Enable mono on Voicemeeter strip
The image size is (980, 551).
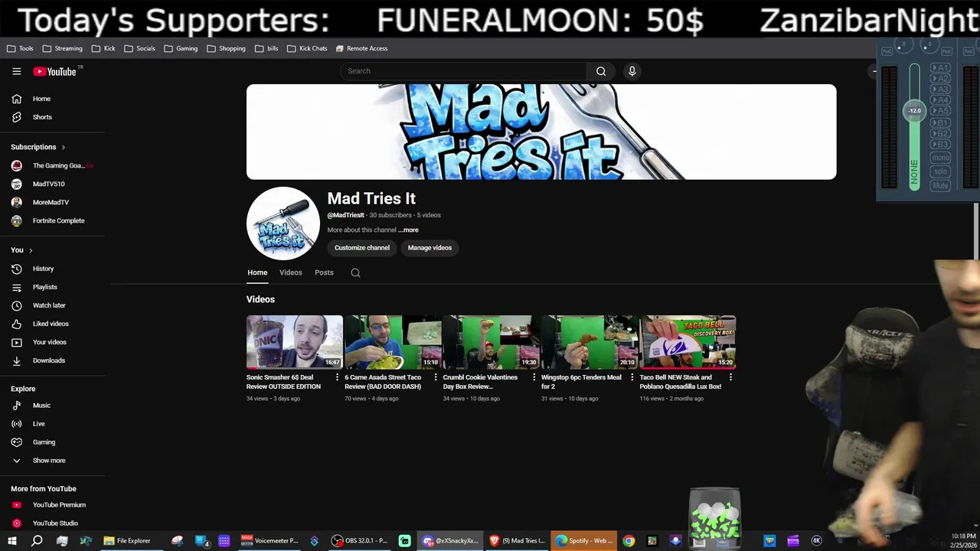[x=940, y=158]
